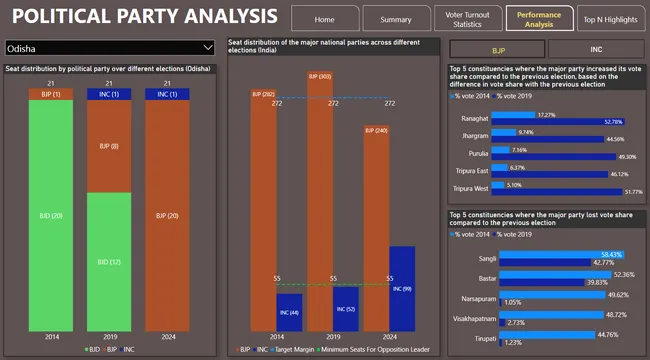Click the 2024 axis label in Odisha chart

pos(168,337)
